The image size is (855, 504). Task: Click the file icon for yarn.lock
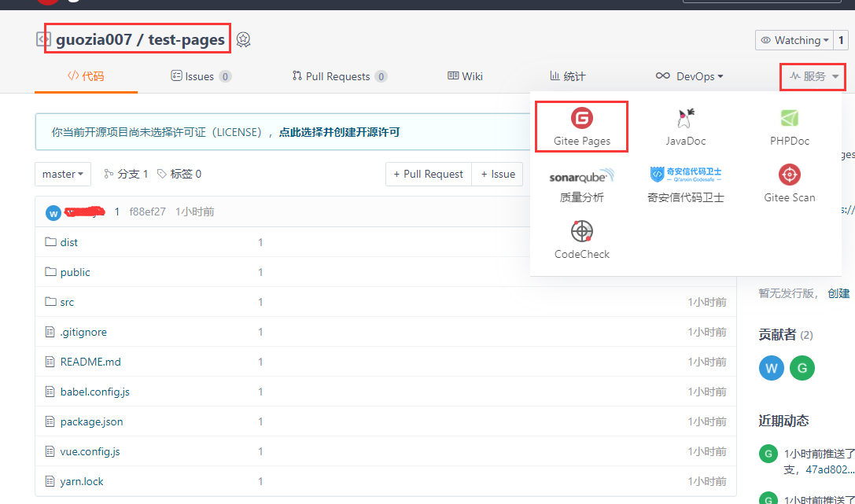(x=50, y=481)
